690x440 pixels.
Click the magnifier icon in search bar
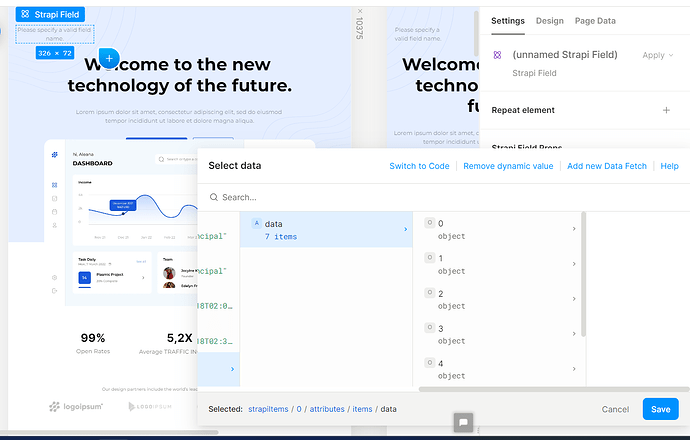point(214,197)
